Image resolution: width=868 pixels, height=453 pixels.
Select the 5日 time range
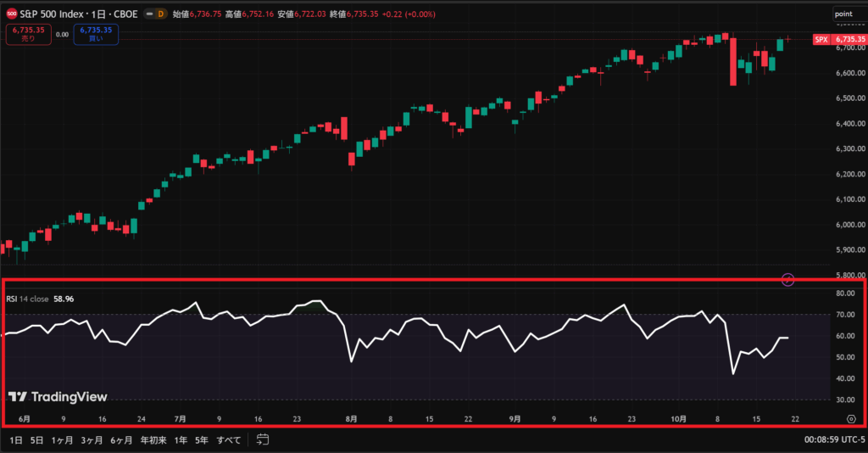click(36, 440)
